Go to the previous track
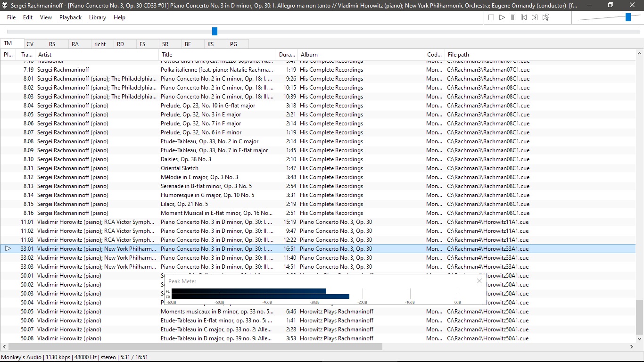The image size is (644, 362). point(524,17)
